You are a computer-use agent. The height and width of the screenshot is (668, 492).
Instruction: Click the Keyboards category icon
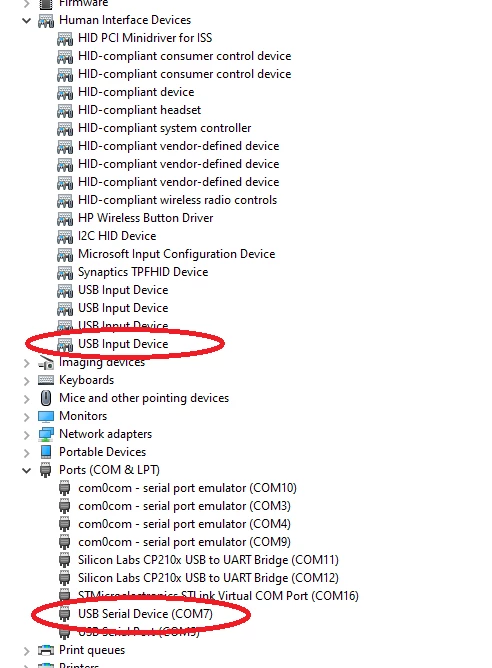click(x=46, y=380)
